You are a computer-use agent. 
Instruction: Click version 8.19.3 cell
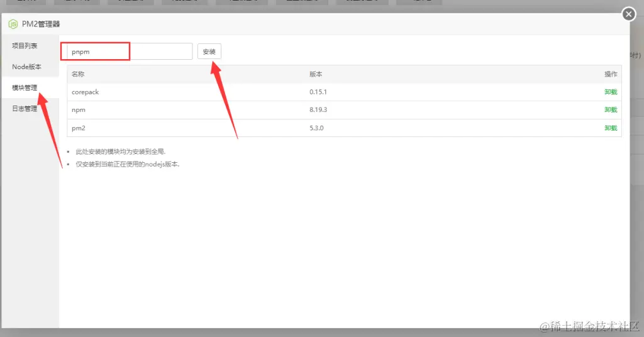[318, 109]
